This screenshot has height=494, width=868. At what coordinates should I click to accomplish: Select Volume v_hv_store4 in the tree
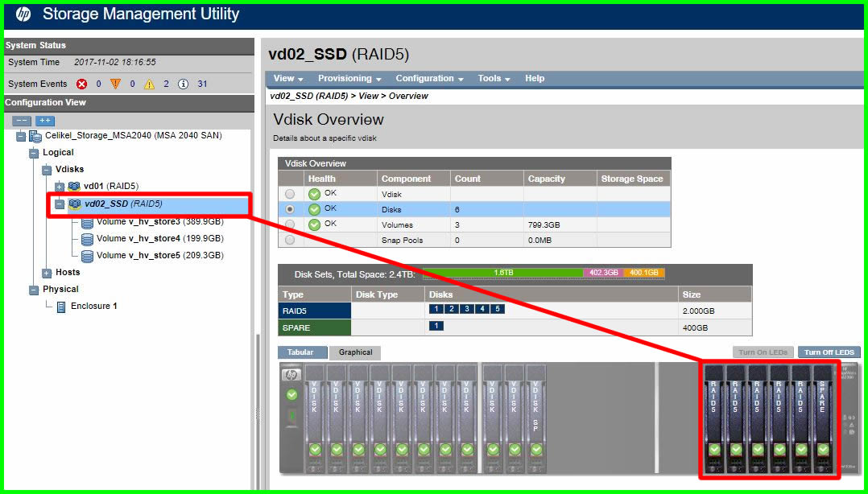(x=159, y=238)
